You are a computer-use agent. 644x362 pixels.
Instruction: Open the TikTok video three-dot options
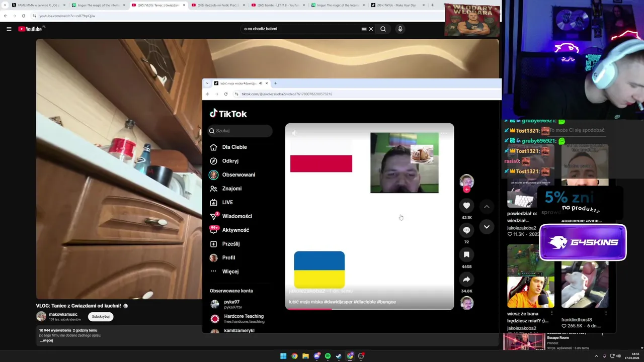(x=444, y=133)
